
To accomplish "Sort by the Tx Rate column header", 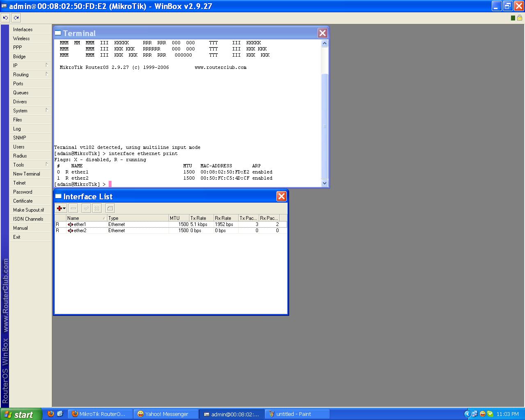I will coord(201,218).
